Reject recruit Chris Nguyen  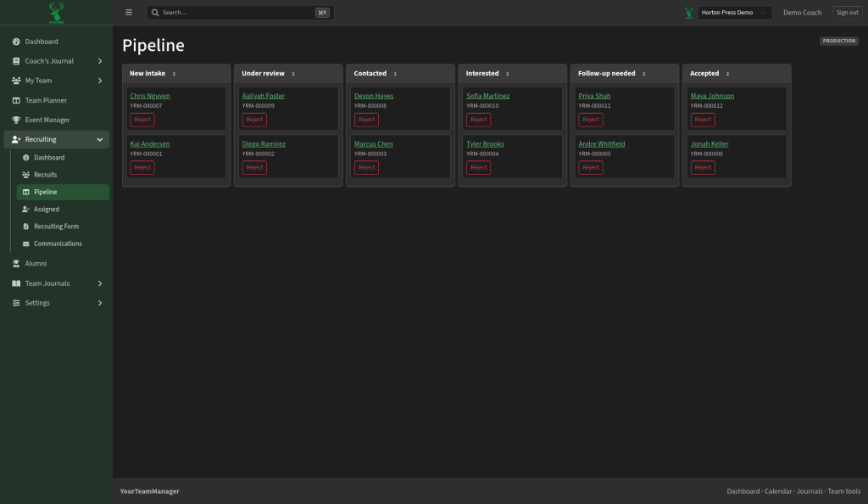click(x=142, y=120)
